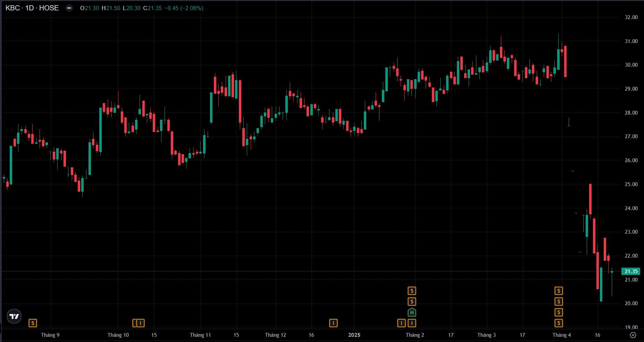Click the S marker above Tháng 9
644x342 pixels.
point(33,323)
